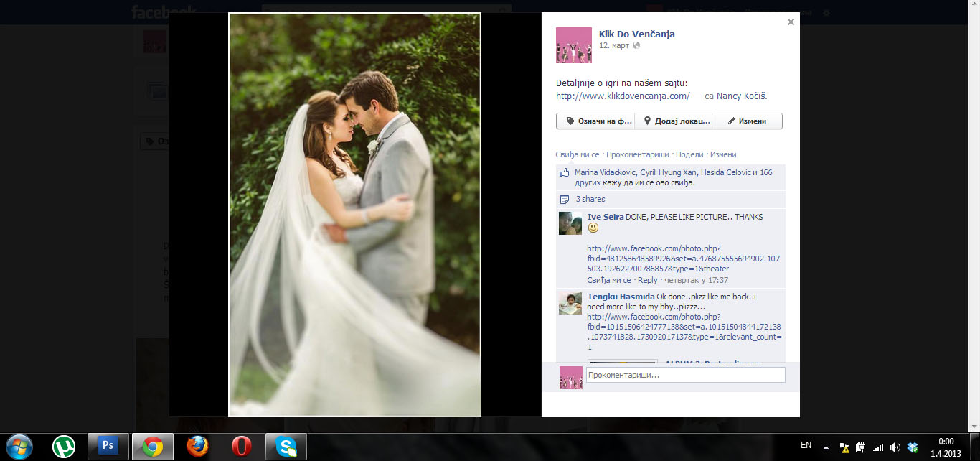Switch to Firefox in the taskbar
The height and width of the screenshot is (461, 980).
coord(197,446)
